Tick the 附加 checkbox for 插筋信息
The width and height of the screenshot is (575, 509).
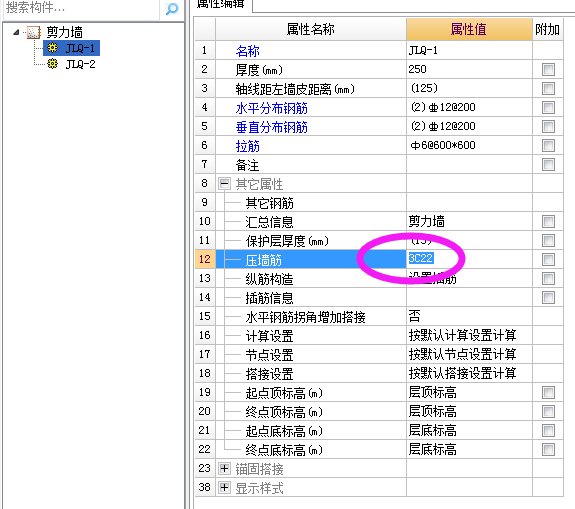(x=548, y=297)
